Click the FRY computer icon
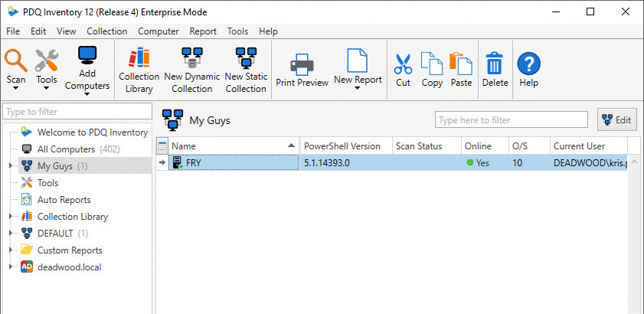 click(178, 163)
